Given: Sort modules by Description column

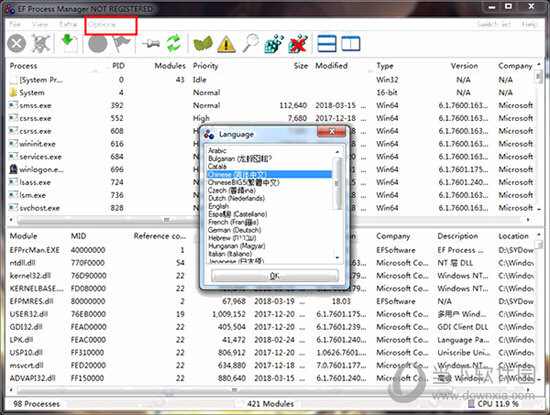Looking at the screenshot, I should (x=457, y=236).
